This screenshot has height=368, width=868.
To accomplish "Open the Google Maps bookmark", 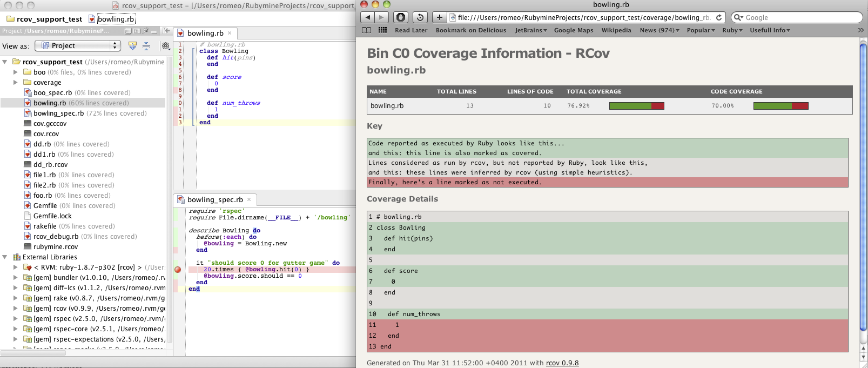I will 574,30.
